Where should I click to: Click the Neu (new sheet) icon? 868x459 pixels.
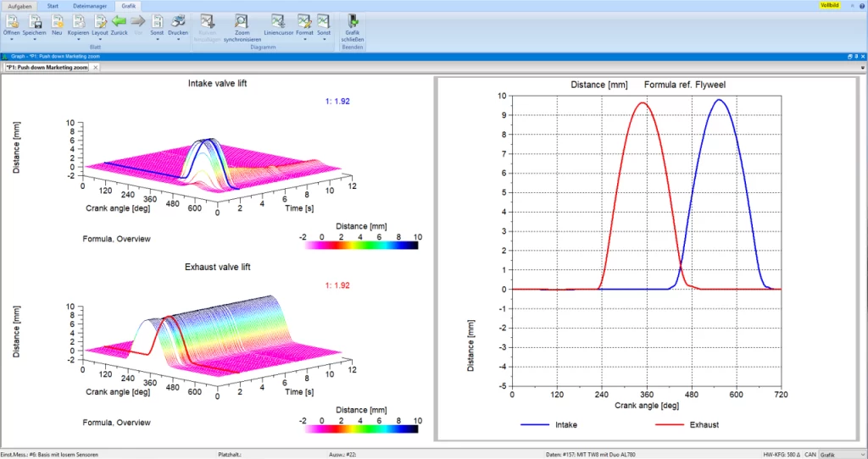pos(57,21)
